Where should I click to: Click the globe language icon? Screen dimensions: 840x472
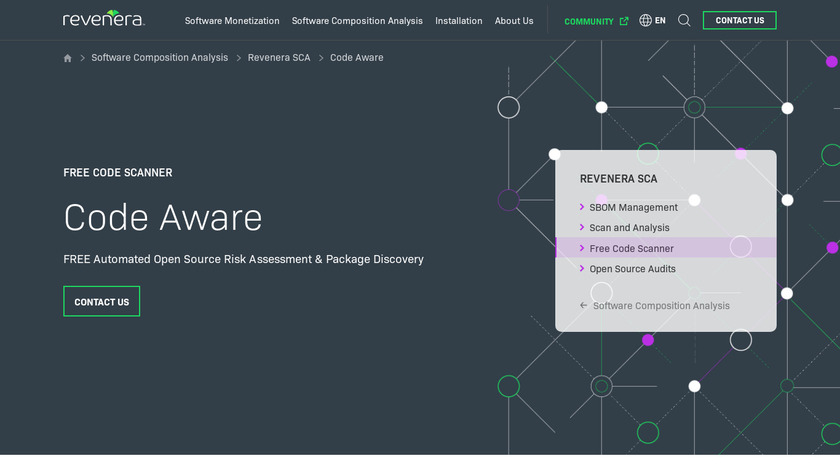[x=646, y=20]
